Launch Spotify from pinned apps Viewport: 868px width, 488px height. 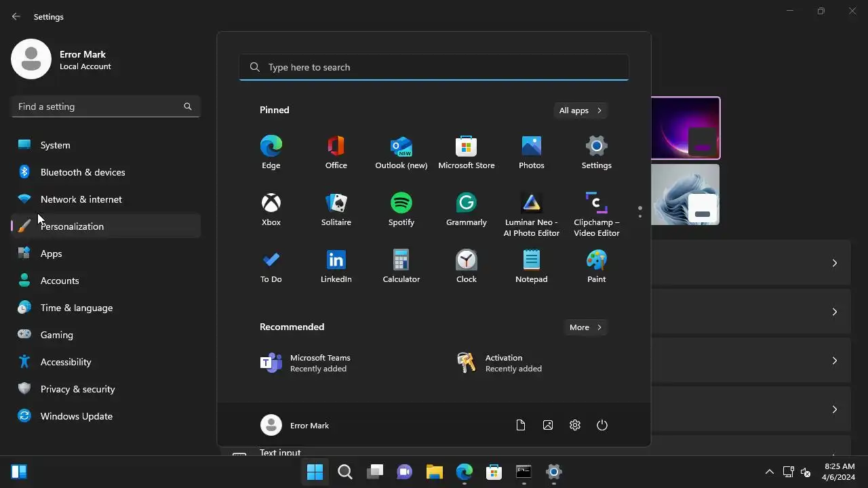pyautogui.click(x=401, y=209)
